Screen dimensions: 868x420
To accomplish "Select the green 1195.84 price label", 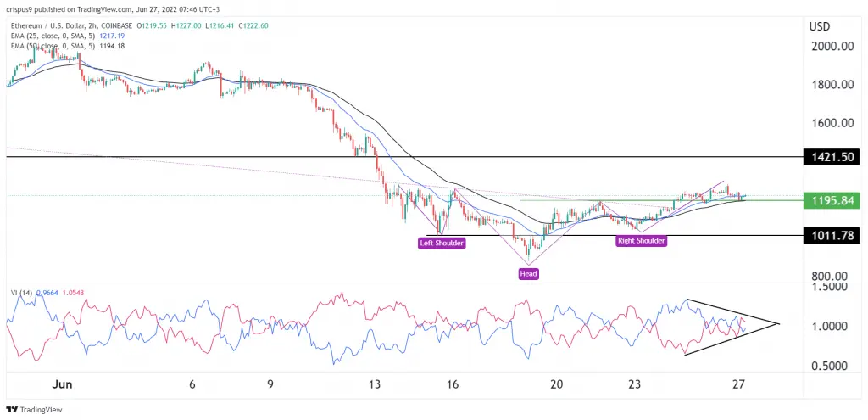I will tap(832, 200).
